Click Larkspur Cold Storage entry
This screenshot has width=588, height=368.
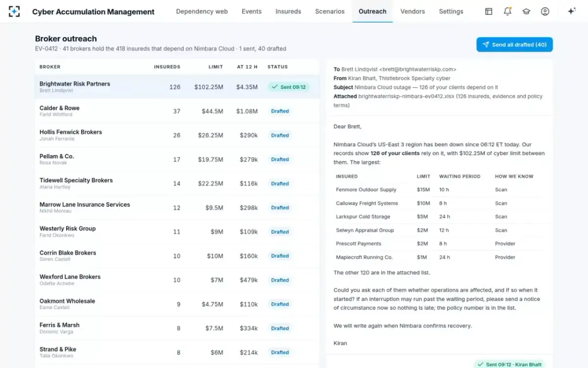coord(363,217)
